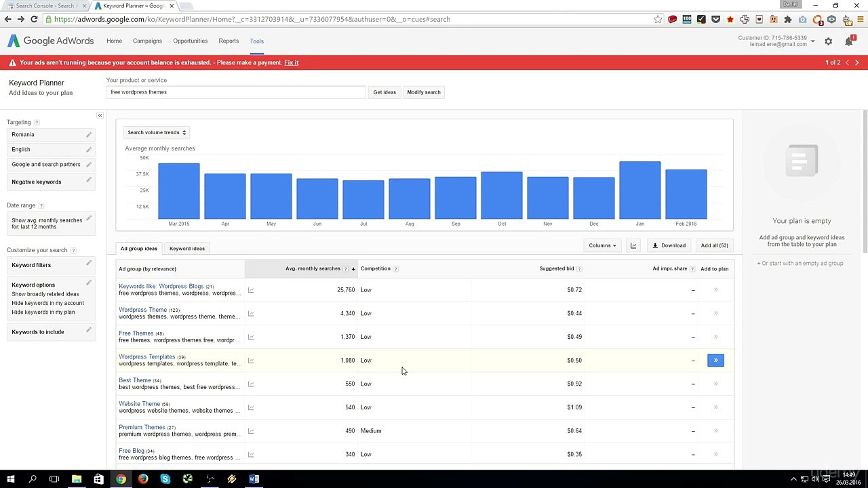Show trend chart for Best Theme row
The image size is (868, 488).
click(x=251, y=384)
